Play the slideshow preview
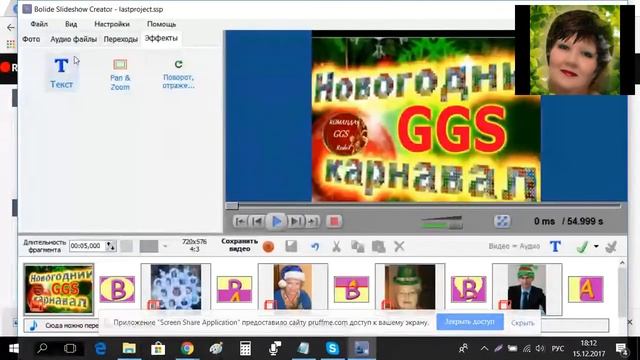640x360 pixels. point(276,222)
